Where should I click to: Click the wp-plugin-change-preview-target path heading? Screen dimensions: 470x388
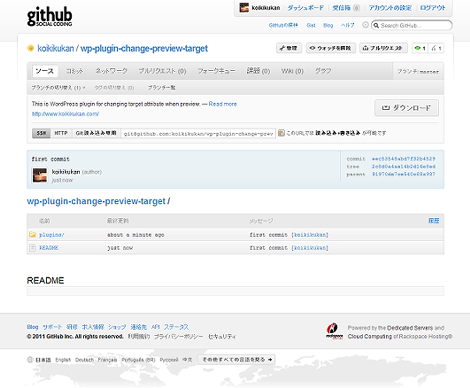point(96,201)
